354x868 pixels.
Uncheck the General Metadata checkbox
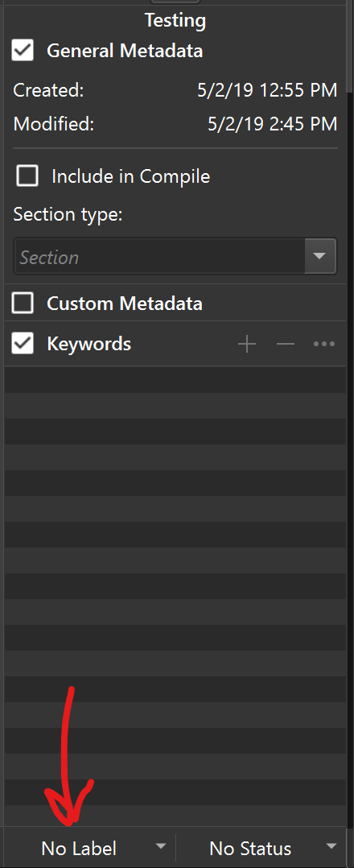[23, 51]
